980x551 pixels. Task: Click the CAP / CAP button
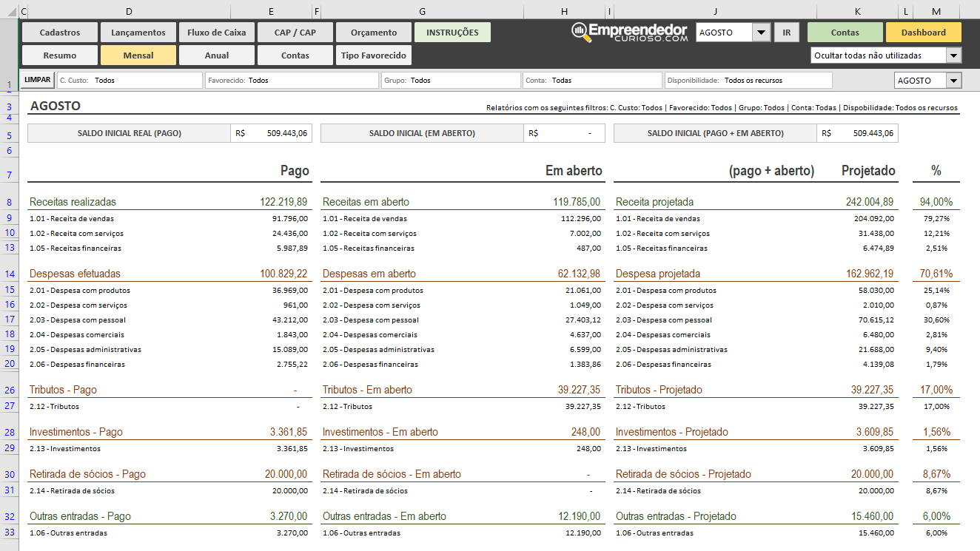tap(295, 32)
